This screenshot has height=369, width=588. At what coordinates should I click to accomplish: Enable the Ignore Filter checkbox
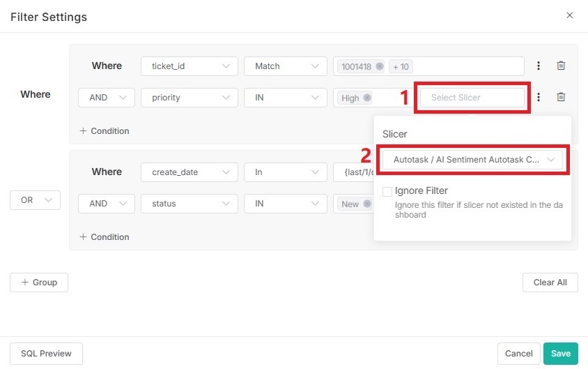(387, 191)
